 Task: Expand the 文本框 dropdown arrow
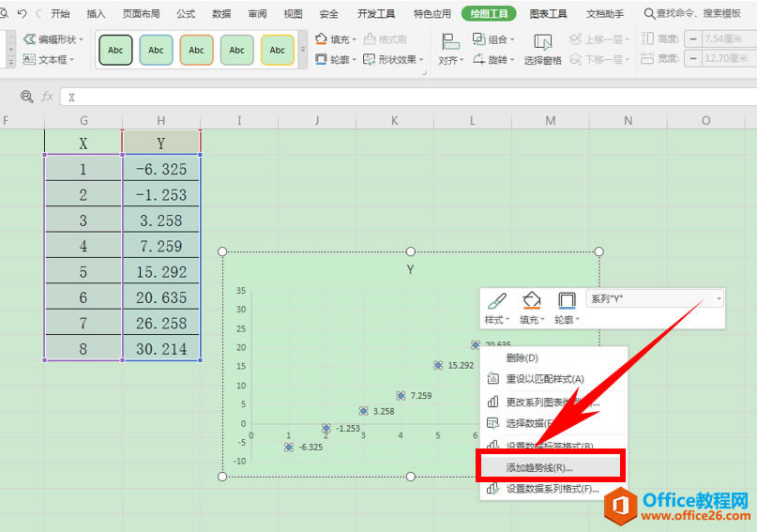[71, 60]
